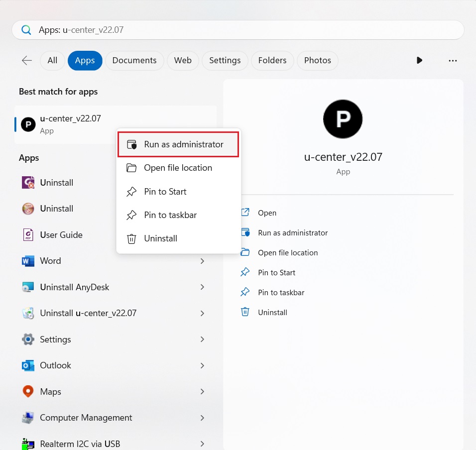The width and height of the screenshot is (476, 450).
Task: Choose Run as administrator in context menu
Action: pos(178,144)
